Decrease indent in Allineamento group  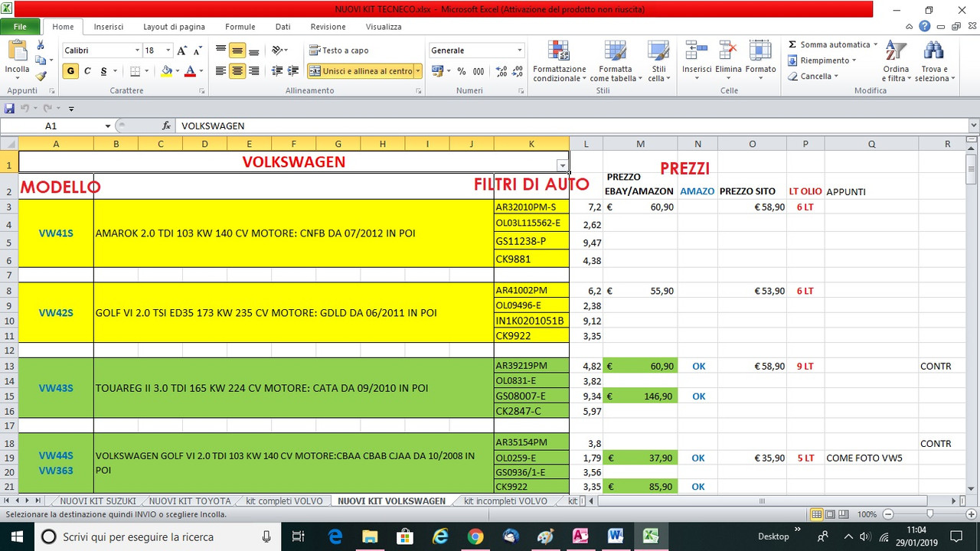pos(276,71)
